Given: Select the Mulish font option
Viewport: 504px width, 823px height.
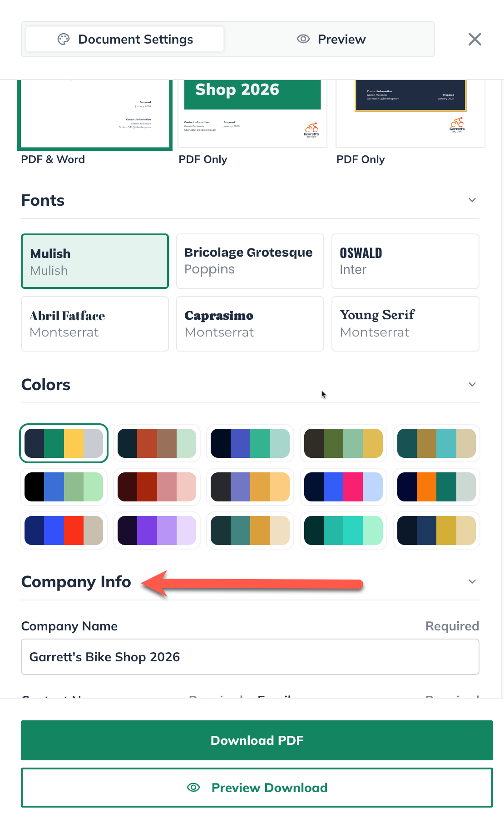Looking at the screenshot, I should click(x=94, y=261).
